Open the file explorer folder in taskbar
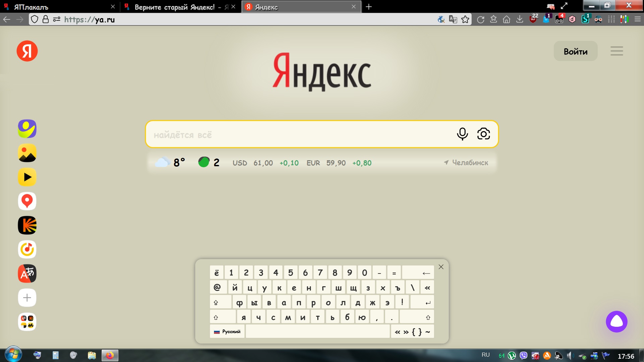Screen dimensions: 644x362 92,355
